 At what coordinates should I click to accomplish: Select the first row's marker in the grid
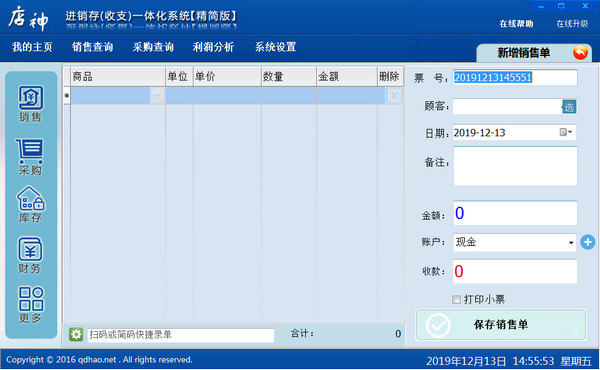click(67, 95)
